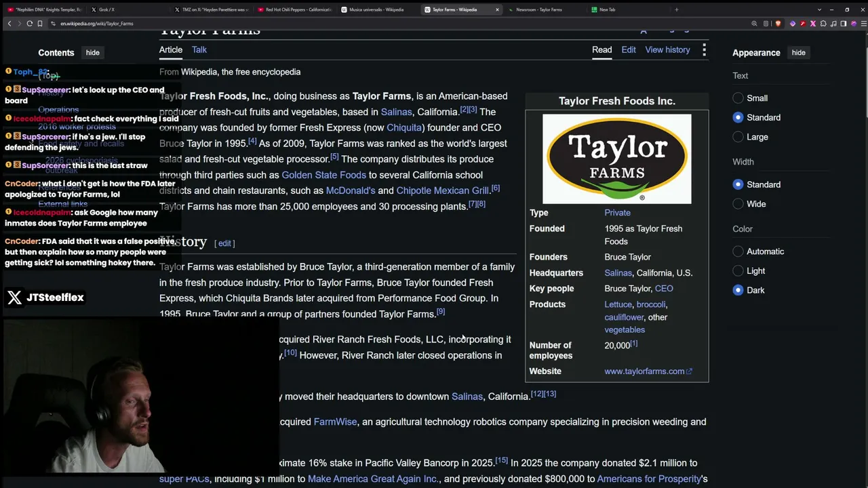Follow the Lettuce link in Products
Screen dimensions: 868x488
[618, 304]
